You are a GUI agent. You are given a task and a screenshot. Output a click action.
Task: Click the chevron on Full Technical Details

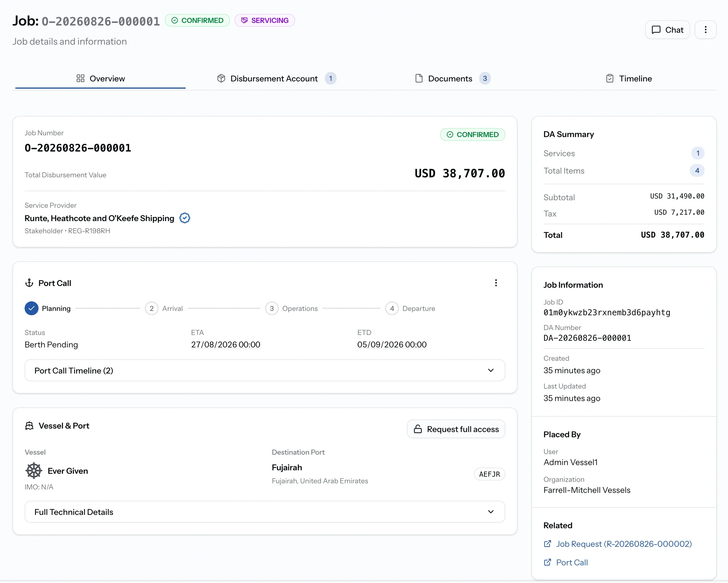491,512
